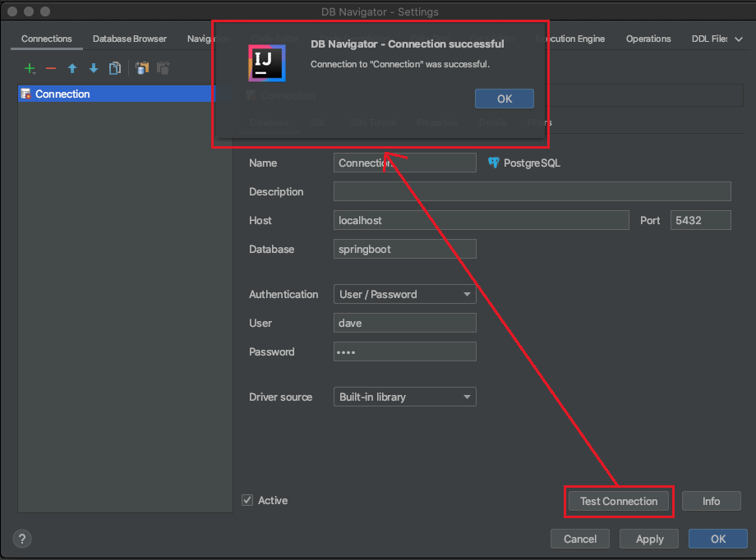756x560 pixels.
Task: Duplicate the connection with the copy icon
Action: click(x=115, y=68)
